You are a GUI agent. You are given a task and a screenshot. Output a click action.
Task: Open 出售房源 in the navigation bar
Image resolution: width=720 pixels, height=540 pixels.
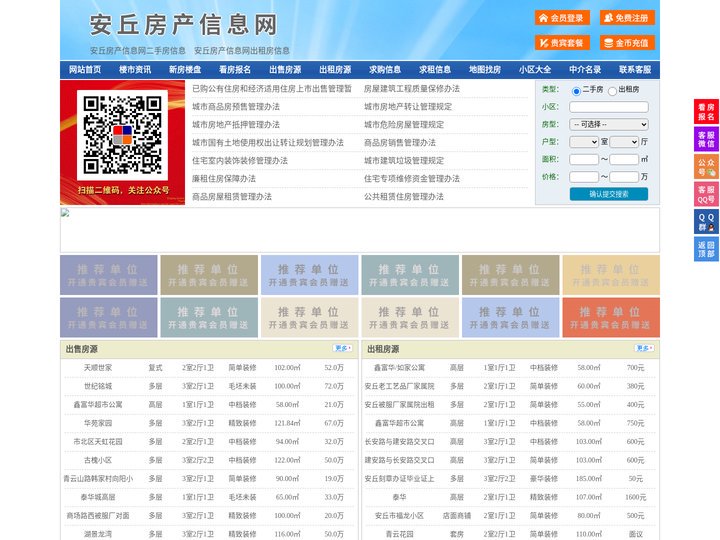click(x=285, y=70)
